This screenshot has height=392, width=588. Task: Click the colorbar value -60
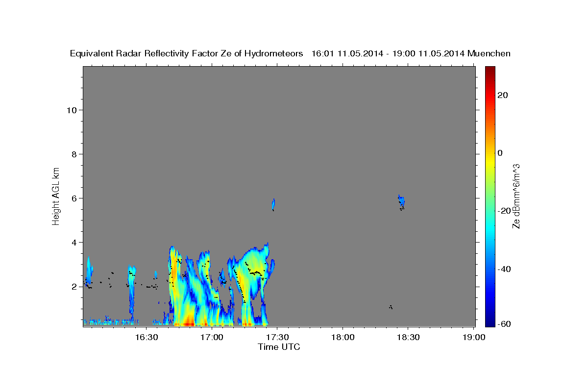(504, 324)
